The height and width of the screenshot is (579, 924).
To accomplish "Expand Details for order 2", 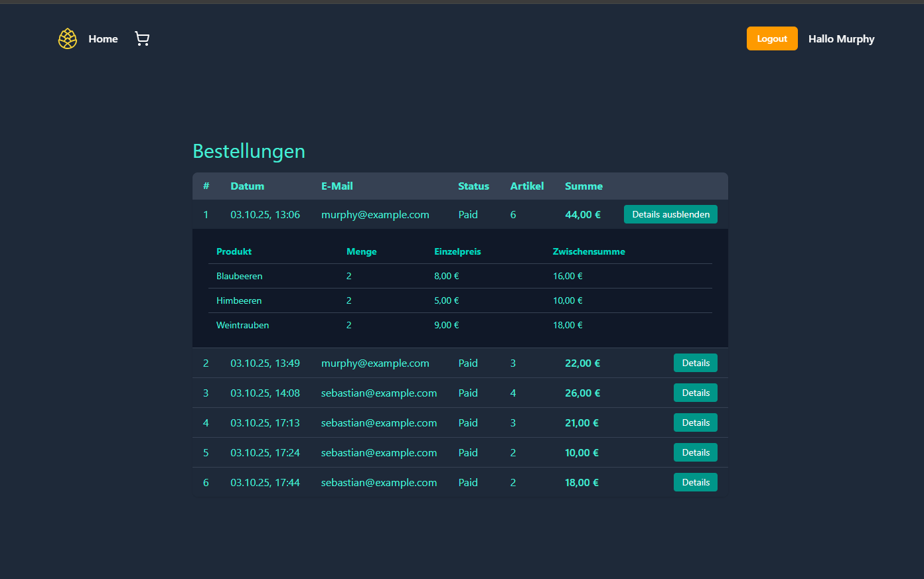I will (695, 363).
